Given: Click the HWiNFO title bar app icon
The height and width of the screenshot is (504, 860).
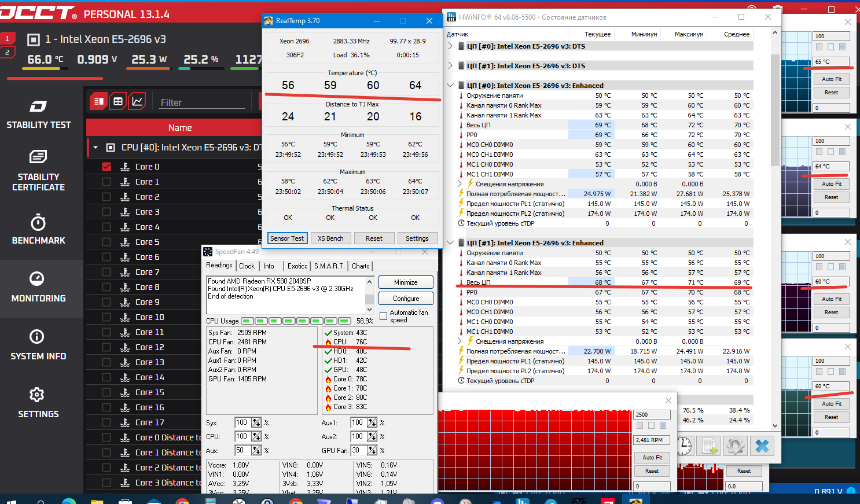Looking at the screenshot, I should point(451,17).
